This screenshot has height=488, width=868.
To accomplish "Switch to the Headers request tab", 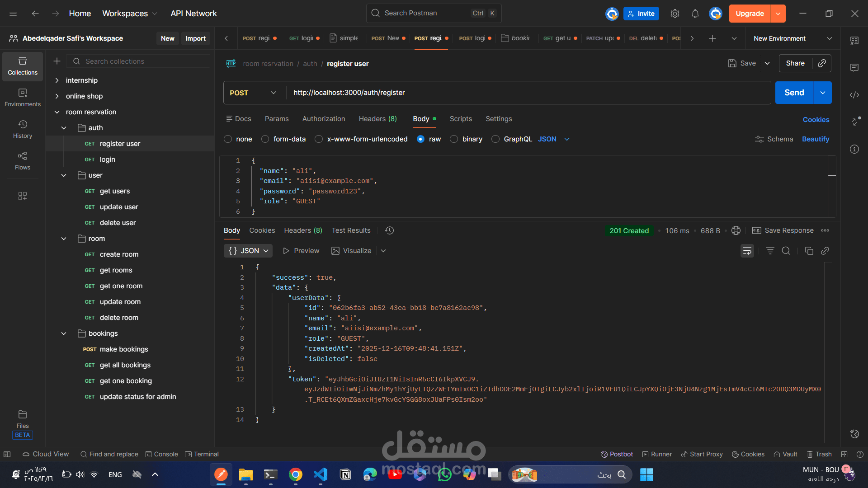I will point(377,119).
